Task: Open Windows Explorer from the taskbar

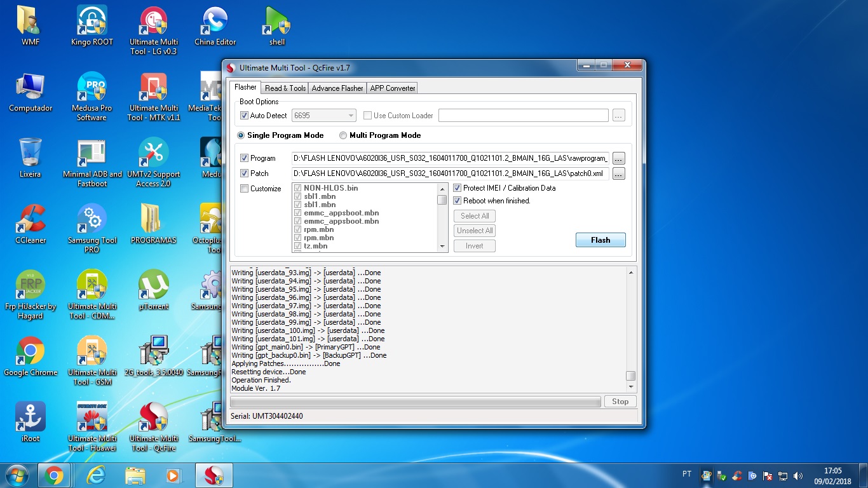Action: tap(135, 475)
